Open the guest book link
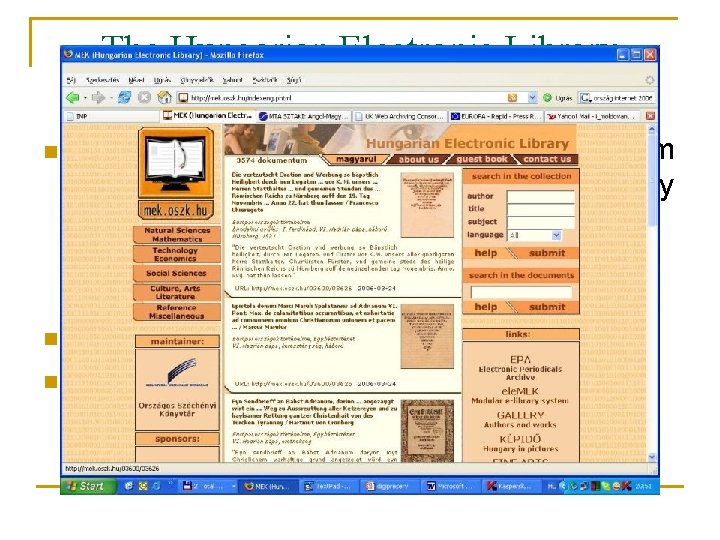This screenshot has width=720, height=540. pos(482,159)
